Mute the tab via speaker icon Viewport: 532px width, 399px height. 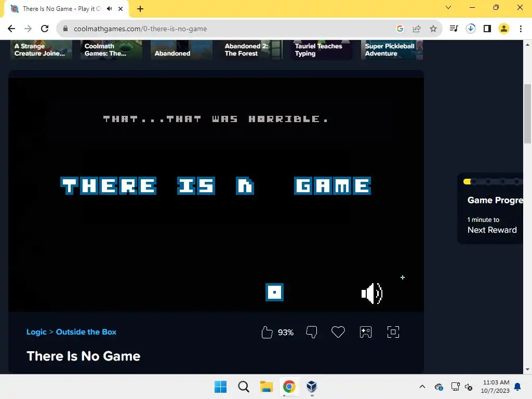[109, 9]
